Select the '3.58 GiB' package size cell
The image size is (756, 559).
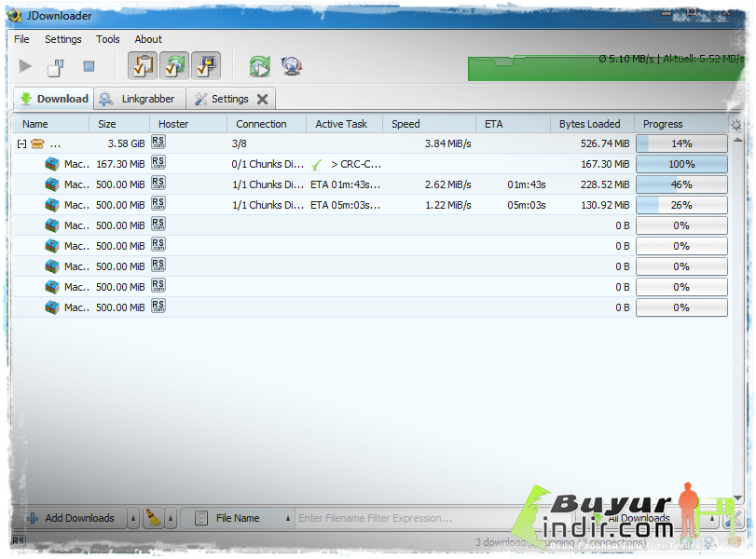pos(126,143)
